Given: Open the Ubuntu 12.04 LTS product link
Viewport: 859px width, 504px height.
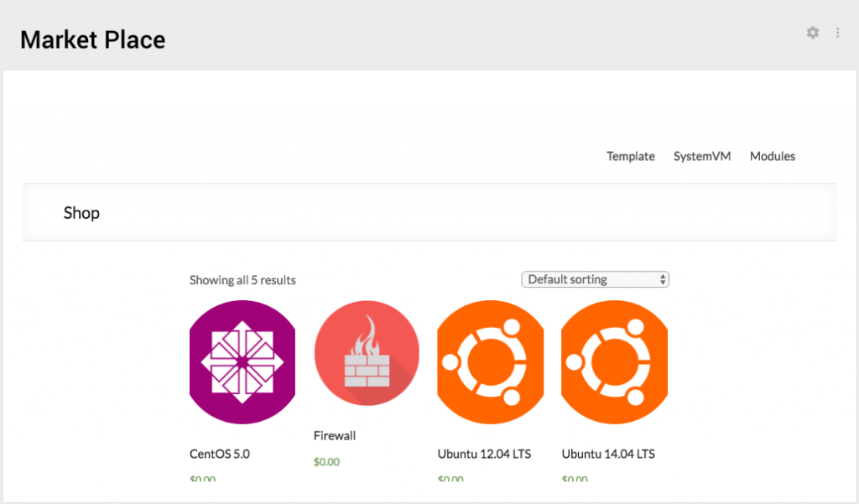Looking at the screenshot, I should pyautogui.click(x=484, y=454).
